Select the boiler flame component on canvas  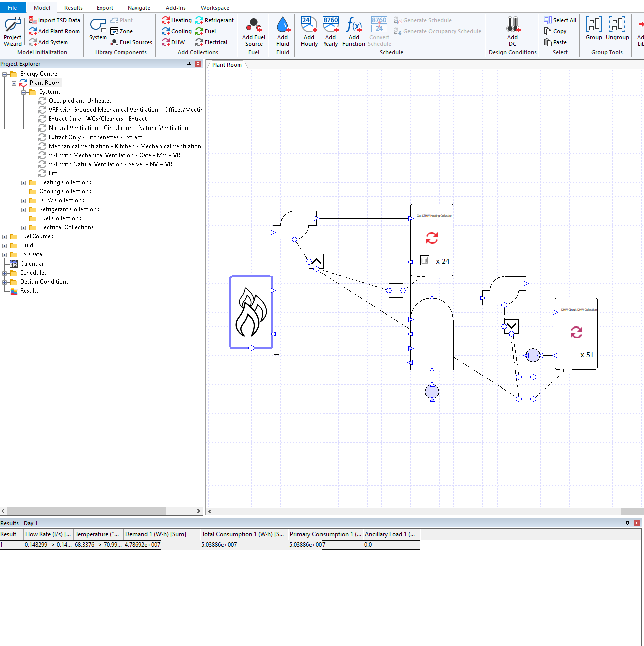tap(251, 312)
